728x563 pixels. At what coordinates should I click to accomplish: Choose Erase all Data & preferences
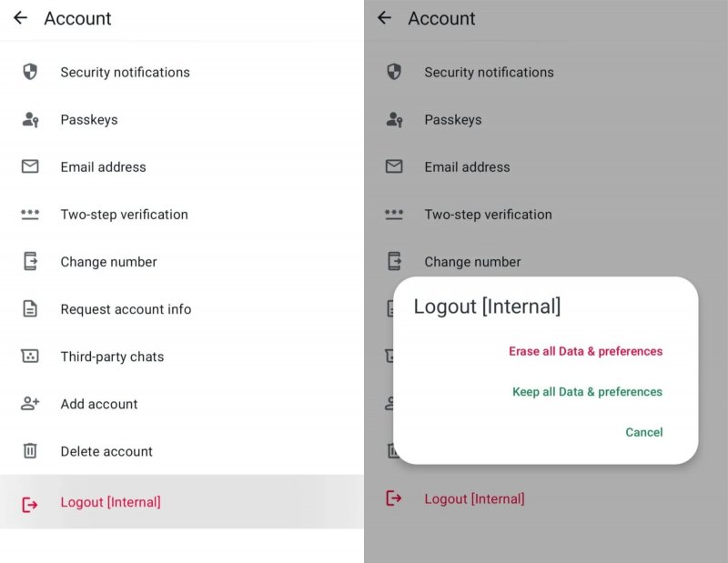click(585, 351)
